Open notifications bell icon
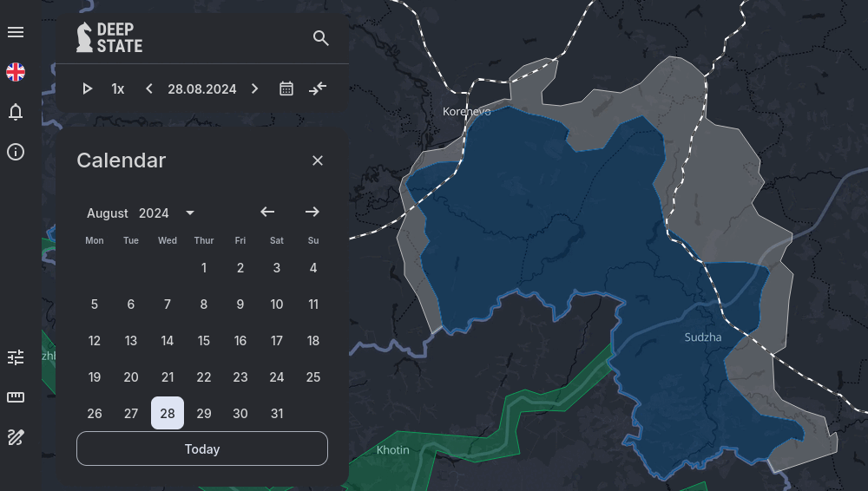 click(x=16, y=112)
